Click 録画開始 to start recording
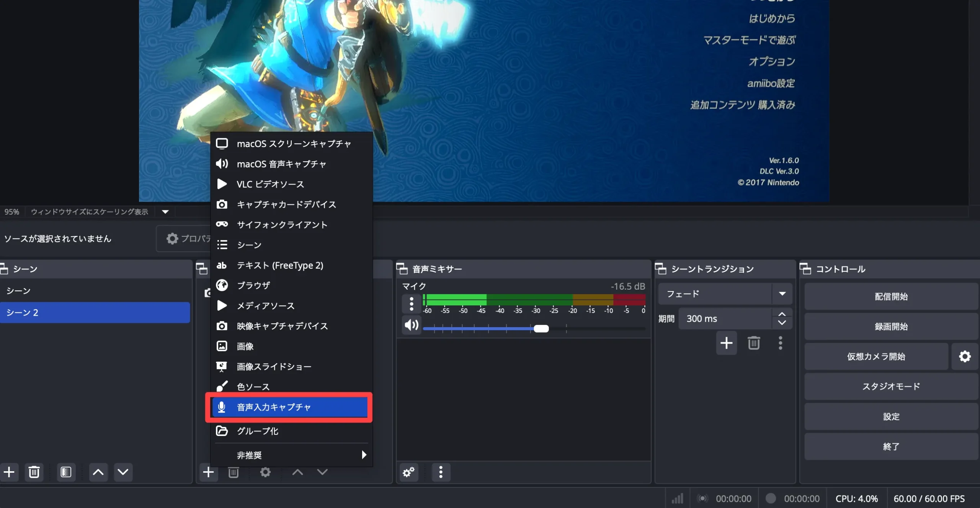This screenshot has height=508, width=980. pos(891,326)
